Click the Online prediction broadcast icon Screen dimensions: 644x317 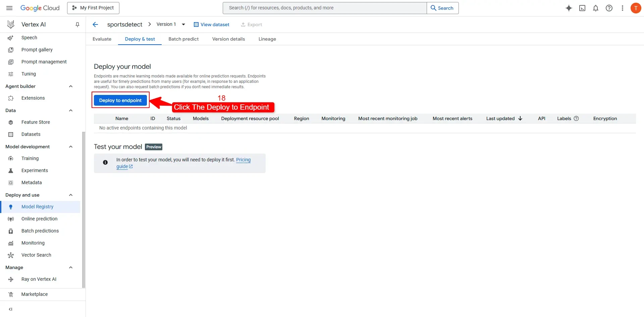pos(11,219)
